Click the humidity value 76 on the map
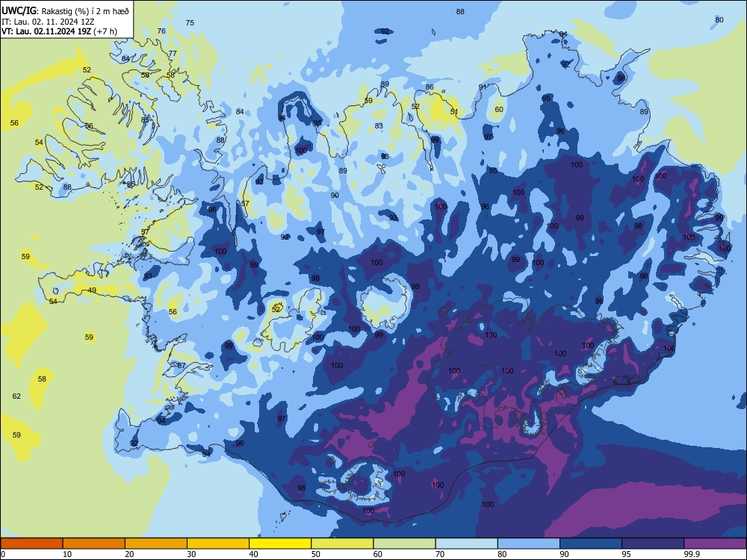 (161, 31)
